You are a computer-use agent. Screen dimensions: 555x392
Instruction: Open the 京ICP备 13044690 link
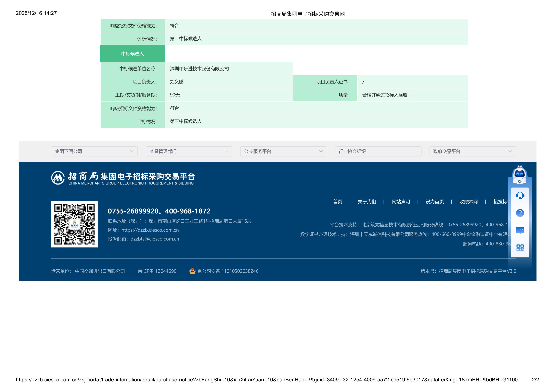click(x=157, y=271)
